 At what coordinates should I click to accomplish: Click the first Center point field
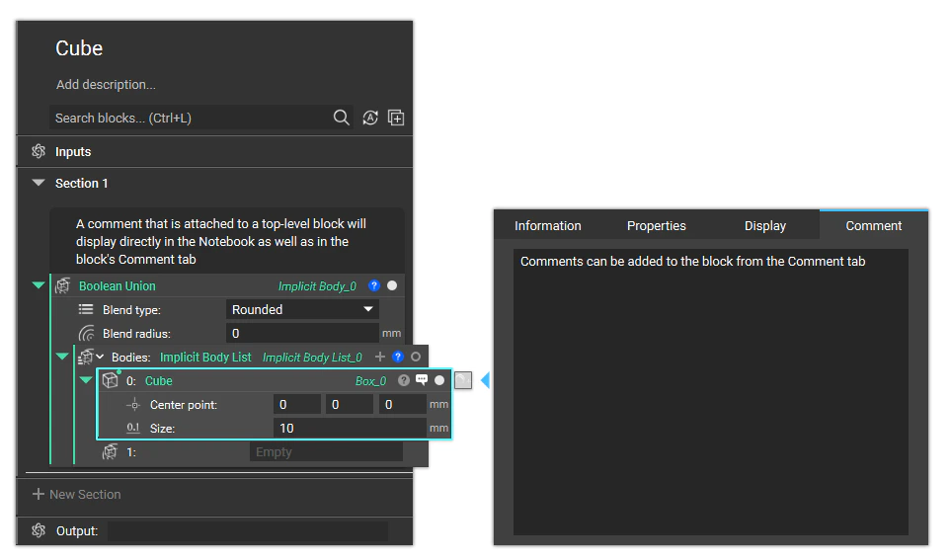pyautogui.click(x=297, y=405)
